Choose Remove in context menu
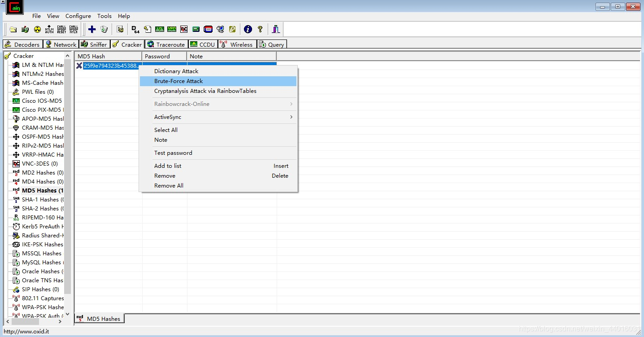The image size is (644, 337). tap(218, 176)
